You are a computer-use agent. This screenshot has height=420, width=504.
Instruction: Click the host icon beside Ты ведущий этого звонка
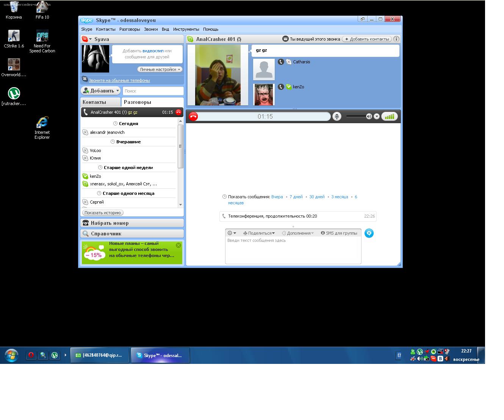[x=285, y=39]
